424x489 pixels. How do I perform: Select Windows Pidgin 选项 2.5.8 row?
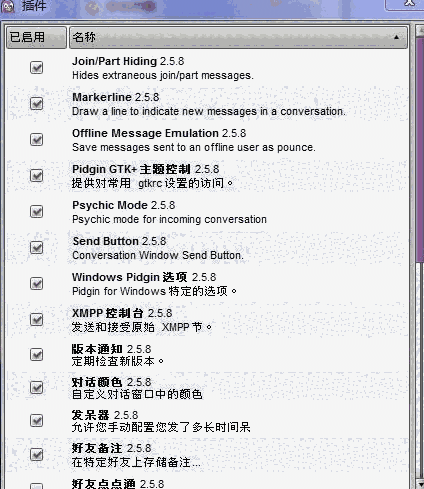click(x=207, y=284)
